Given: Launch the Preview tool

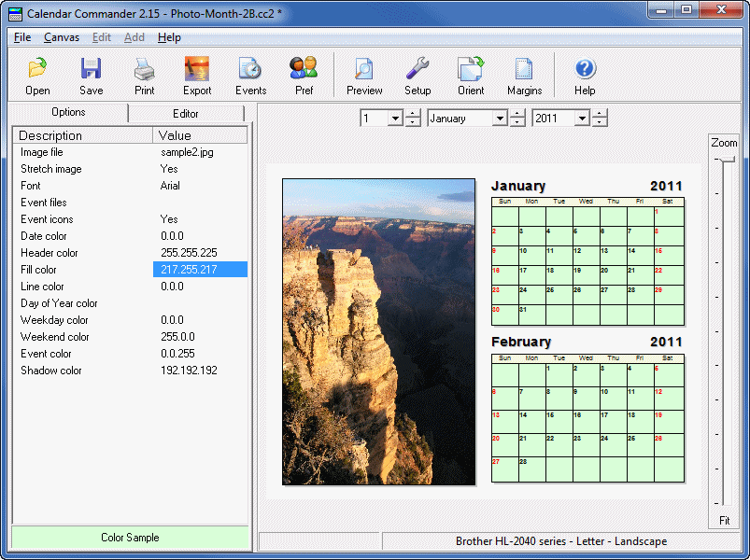Looking at the screenshot, I should pyautogui.click(x=363, y=75).
